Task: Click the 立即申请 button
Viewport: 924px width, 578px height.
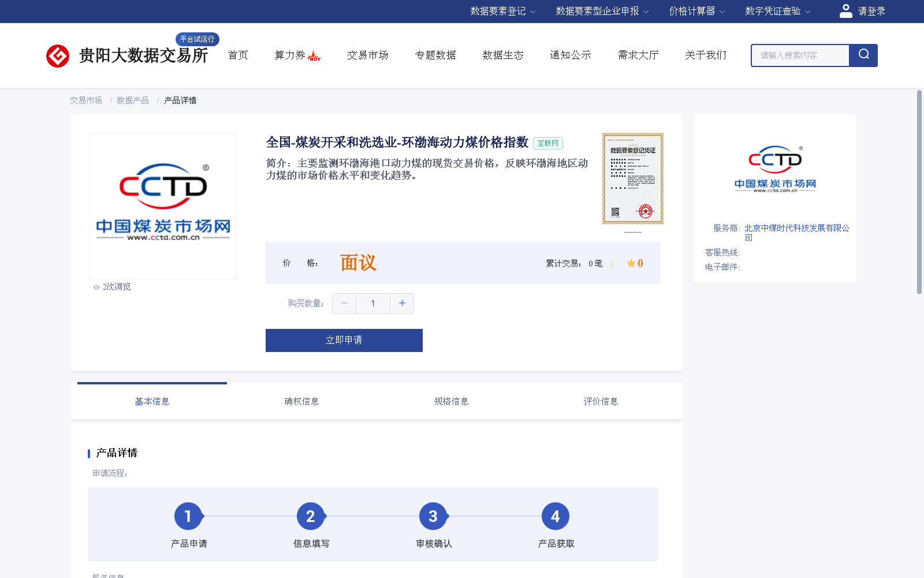Action: 344,340
